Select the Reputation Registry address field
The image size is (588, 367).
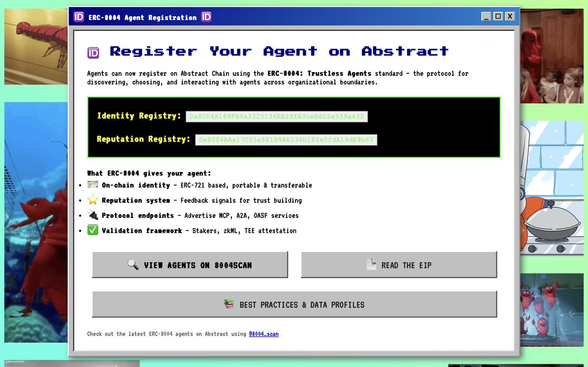[x=286, y=140]
